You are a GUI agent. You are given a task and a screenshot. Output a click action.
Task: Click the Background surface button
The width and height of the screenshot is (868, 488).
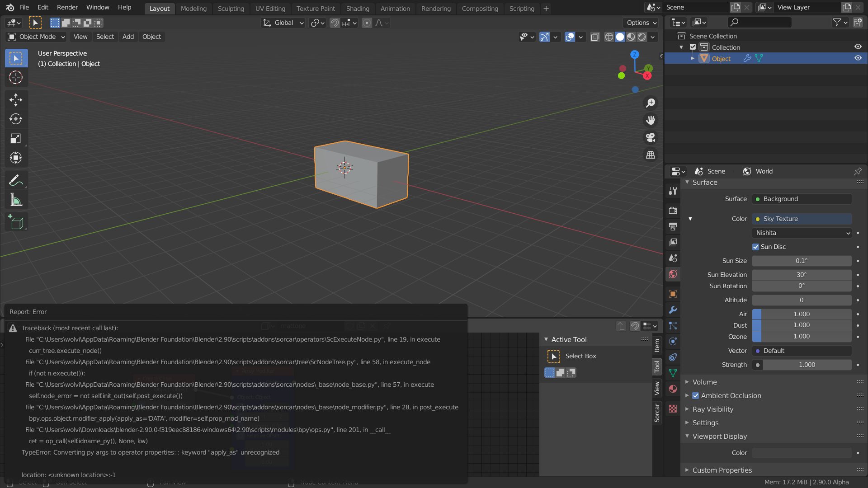pos(802,199)
